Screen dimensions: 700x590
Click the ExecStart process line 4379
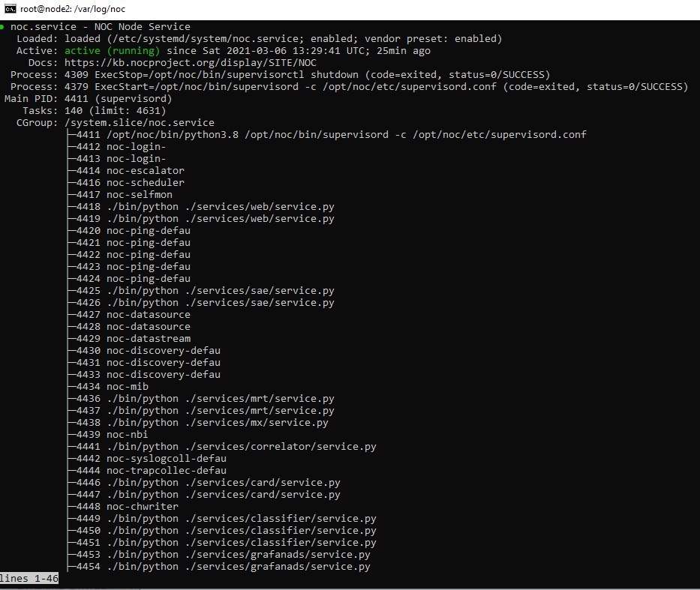tap(350, 87)
